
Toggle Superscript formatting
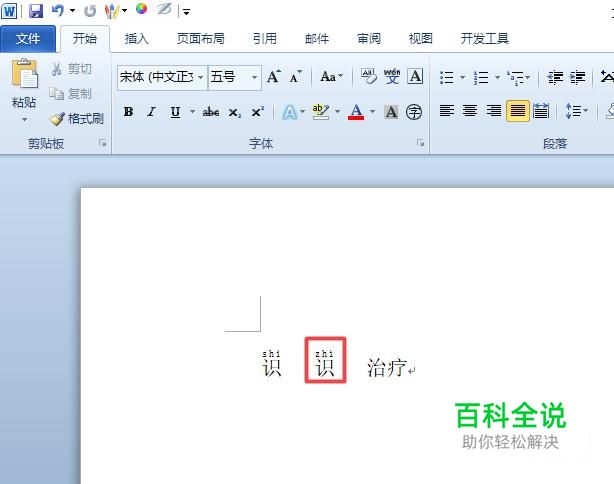coord(258,112)
